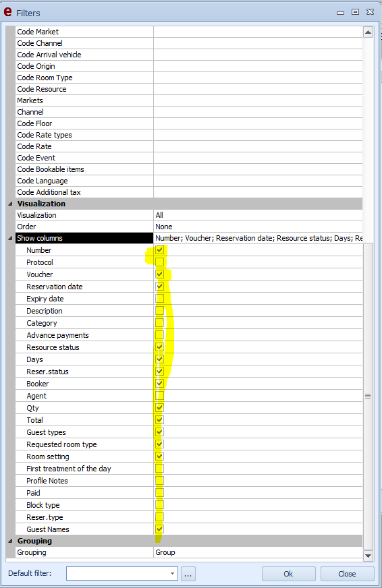
Task: Click the Ok button
Action: (x=288, y=574)
